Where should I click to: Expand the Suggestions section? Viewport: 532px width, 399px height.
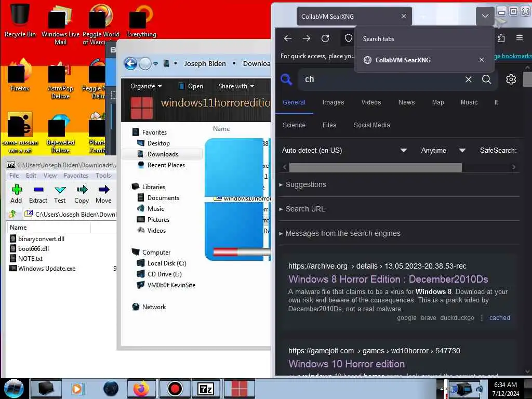302,184
